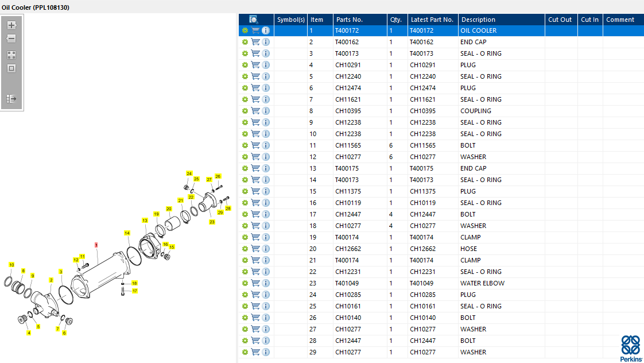Click gear icon on item 26 BOLT row
Viewport: 644px width, 363px height.
point(245,318)
